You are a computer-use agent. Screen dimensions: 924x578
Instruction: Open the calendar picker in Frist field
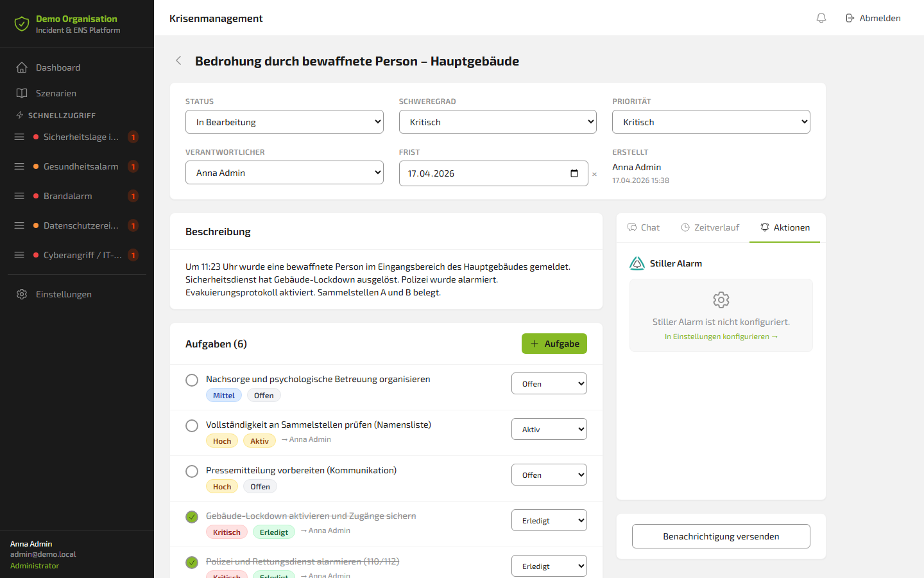point(574,173)
